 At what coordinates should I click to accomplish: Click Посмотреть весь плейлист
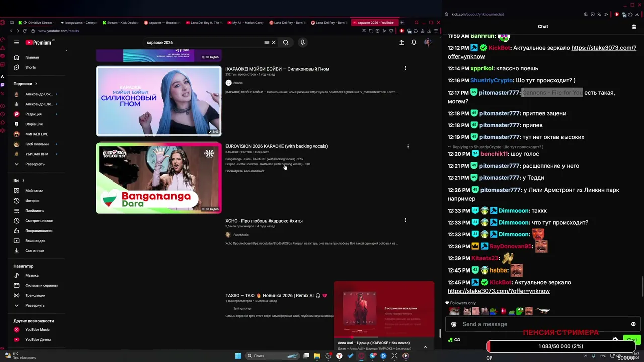[245, 171]
